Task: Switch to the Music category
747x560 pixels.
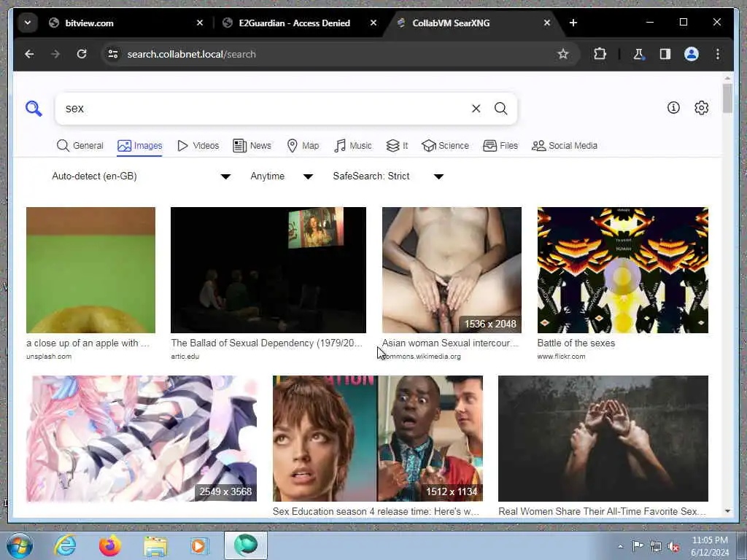Action: click(353, 146)
